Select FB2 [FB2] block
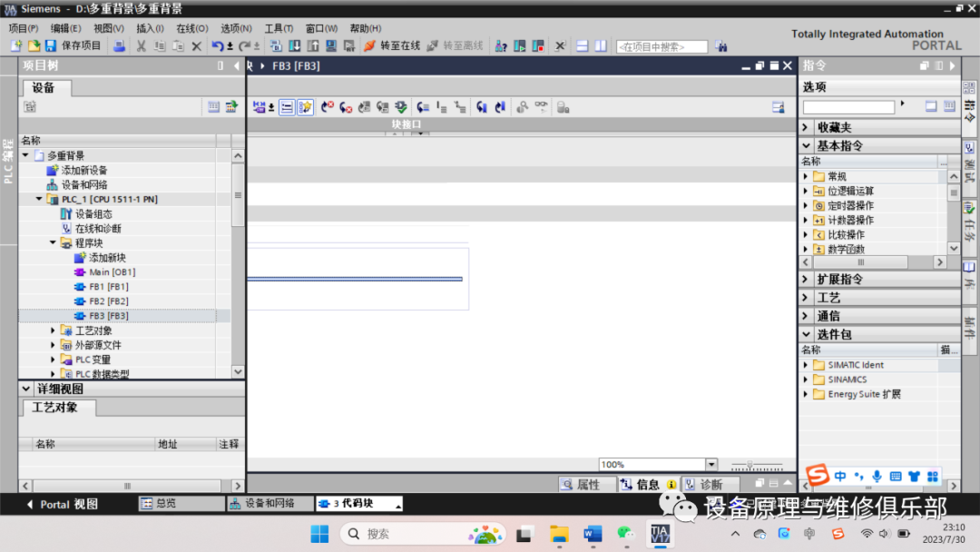The width and height of the screenshot is (980, 552). [109, 301]
